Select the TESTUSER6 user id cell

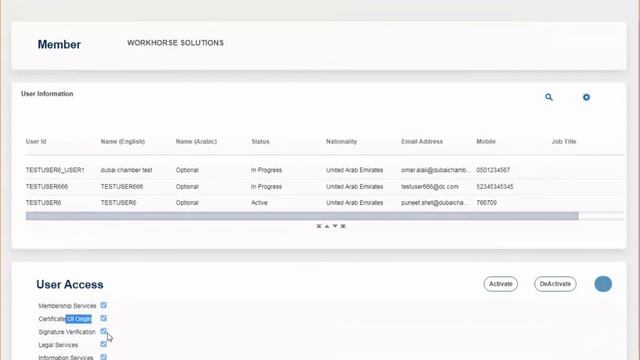click(x=43, y=203)
